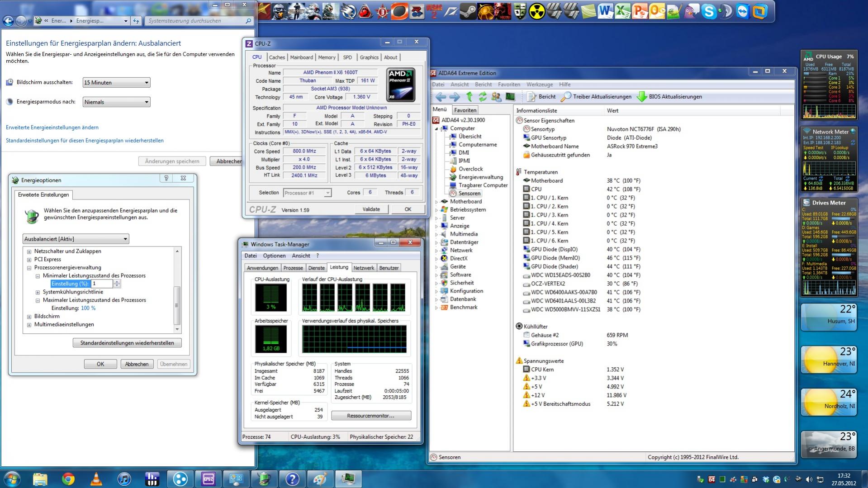
Task: Open the Optionen menu in Task-Manager
Action: [x=274, y=256]
